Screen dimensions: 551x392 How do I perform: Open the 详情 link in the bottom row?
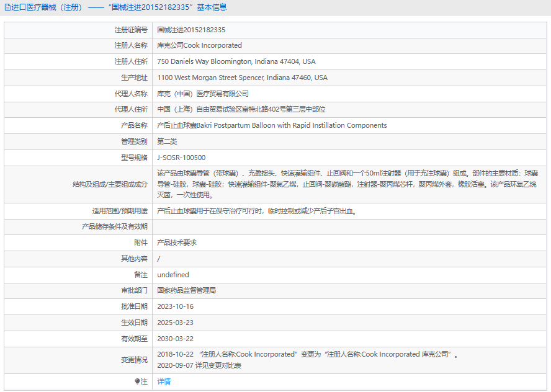(x=164, y=381)
